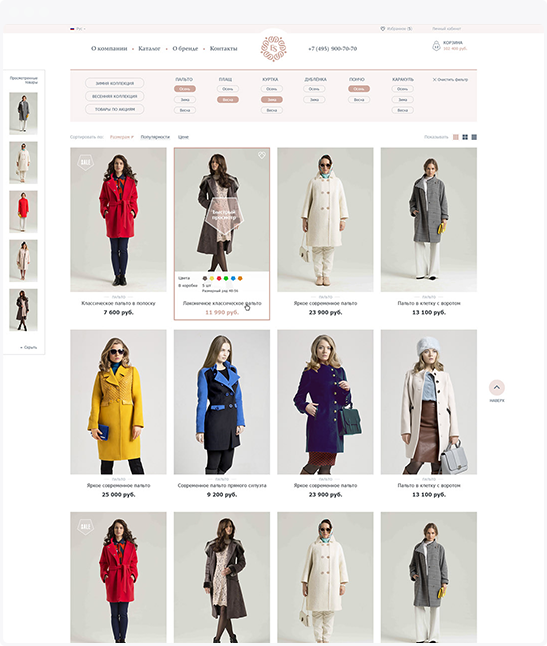Click the ЗИМНЯЯ КОЛЛЕКЦИЯ button
547x646 pixels.
(115, 83)
